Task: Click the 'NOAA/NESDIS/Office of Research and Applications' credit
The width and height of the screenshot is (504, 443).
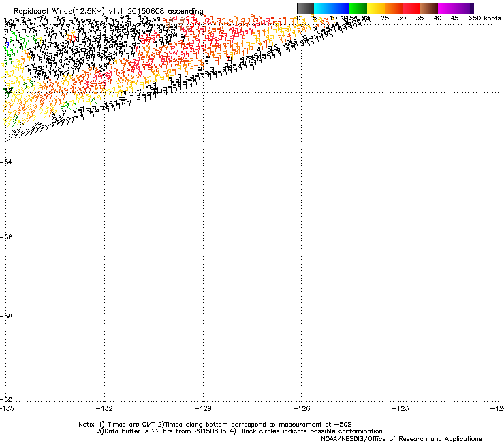Action: (x=401, y=439)
